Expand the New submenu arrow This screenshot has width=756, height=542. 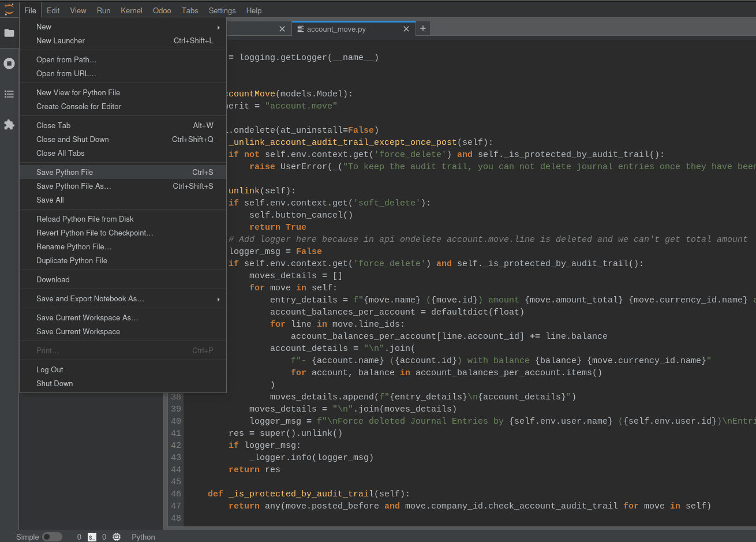218,27
